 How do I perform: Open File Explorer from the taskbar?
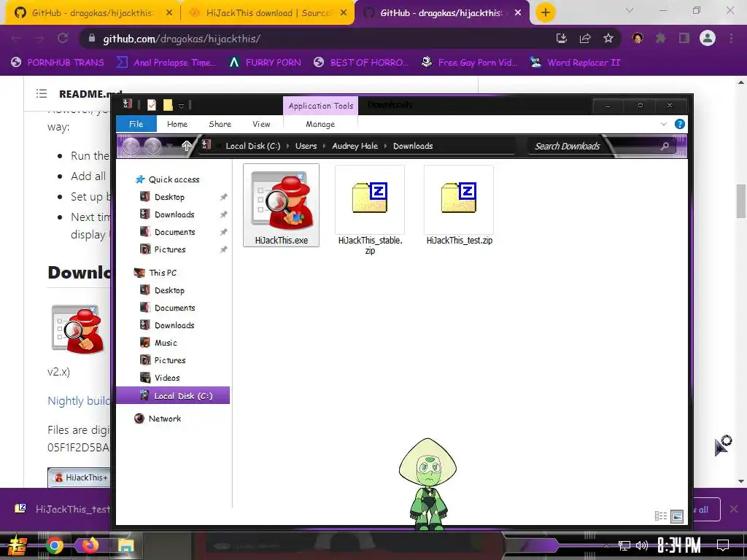pyautogui.click(x=125, y=545)
